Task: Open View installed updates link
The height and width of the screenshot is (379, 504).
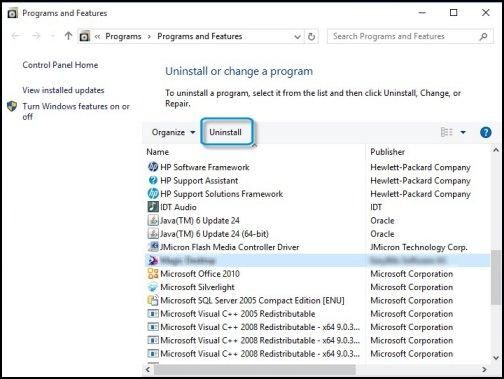Action: [x=63, y=90]
